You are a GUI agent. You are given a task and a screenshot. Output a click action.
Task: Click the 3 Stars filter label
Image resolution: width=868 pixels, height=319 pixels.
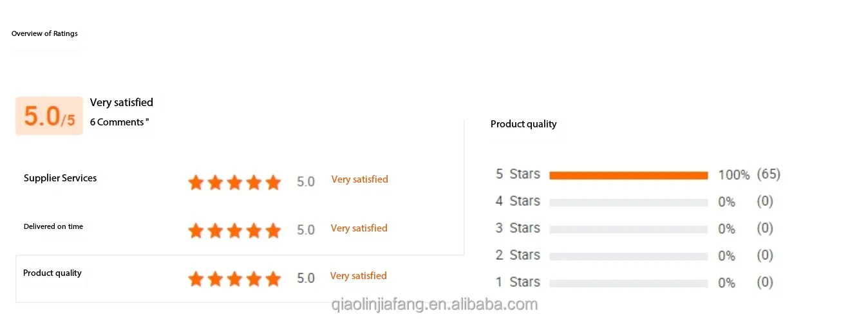pos(518,228)
